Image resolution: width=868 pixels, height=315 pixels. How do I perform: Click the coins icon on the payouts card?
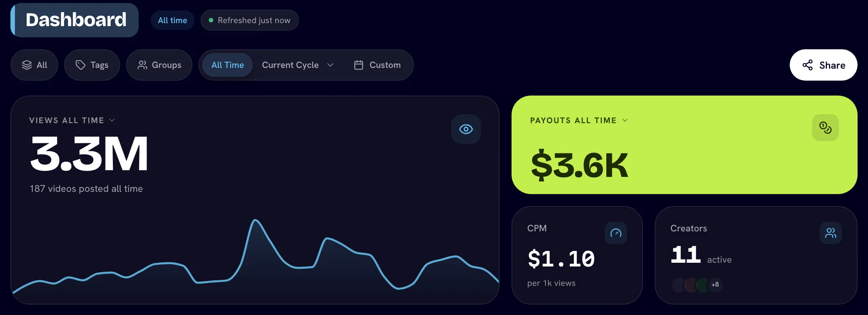[x=825, y=128]
